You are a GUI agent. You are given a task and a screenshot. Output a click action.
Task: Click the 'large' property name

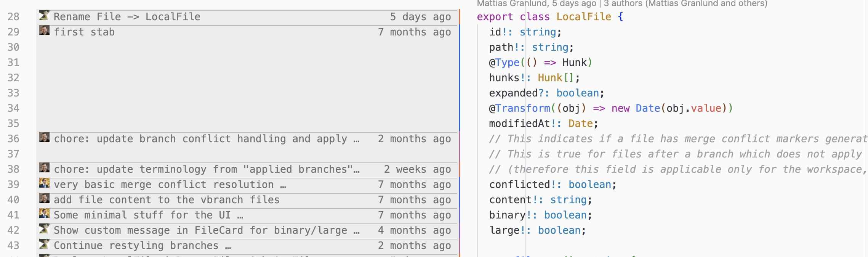[x=504, y=230]
